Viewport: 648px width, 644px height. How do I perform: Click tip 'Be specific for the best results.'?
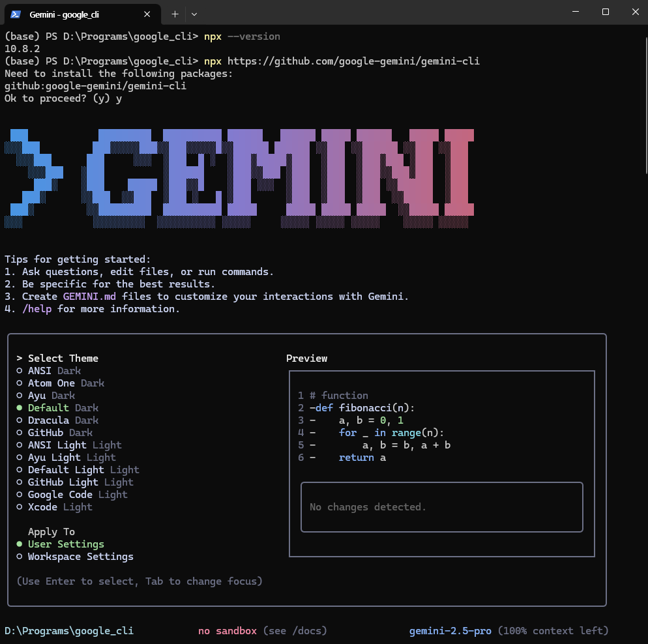coord(119,284)
